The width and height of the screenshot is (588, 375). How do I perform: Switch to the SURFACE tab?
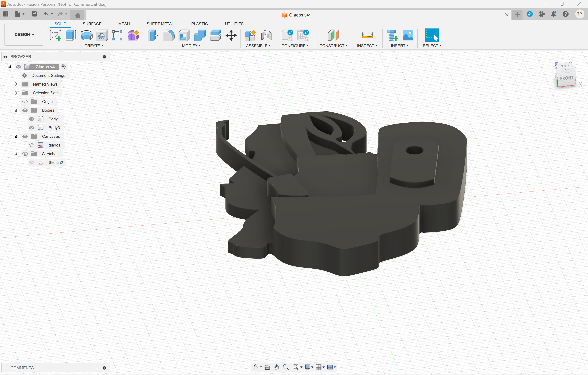point(92,24)
